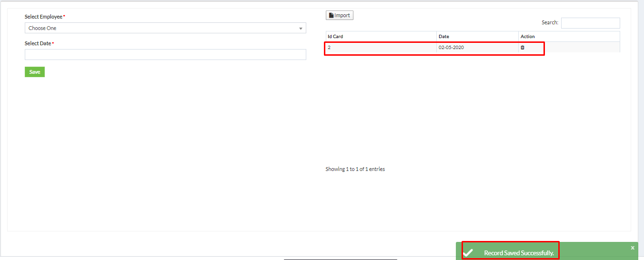Click the Showing 1 to 1 entries text

click(x=355, y=169)
